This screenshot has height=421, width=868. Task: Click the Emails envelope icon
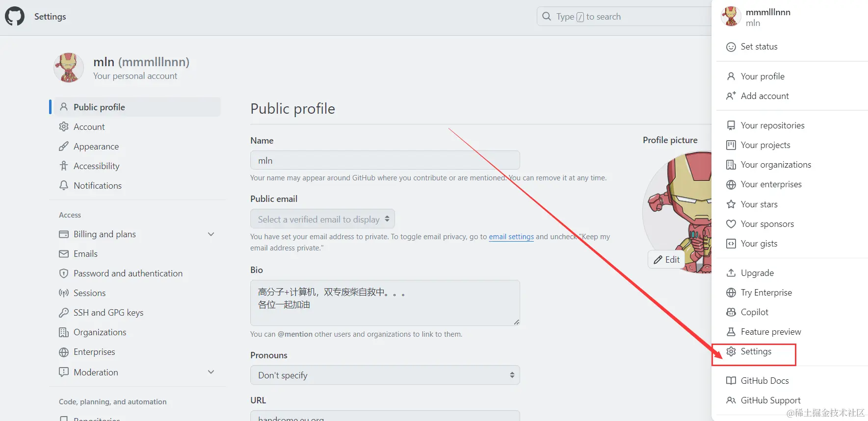click(x=64, y=254)
